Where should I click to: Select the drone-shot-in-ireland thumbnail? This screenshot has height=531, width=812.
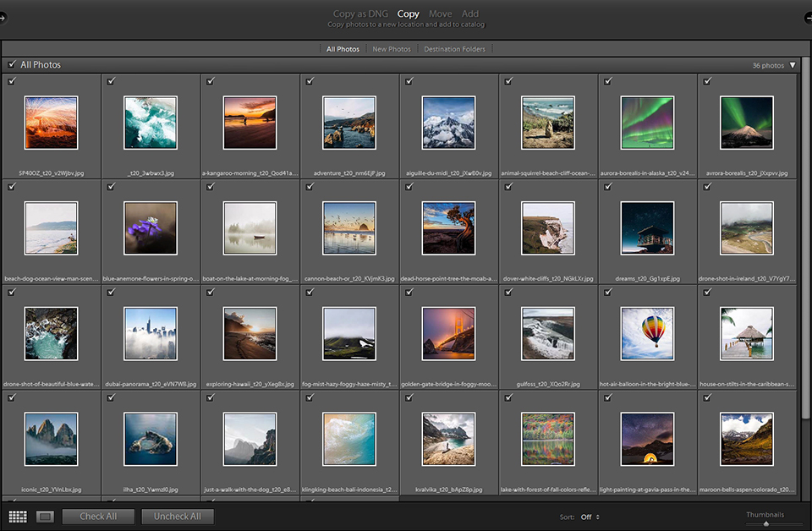tap(747, 228)
